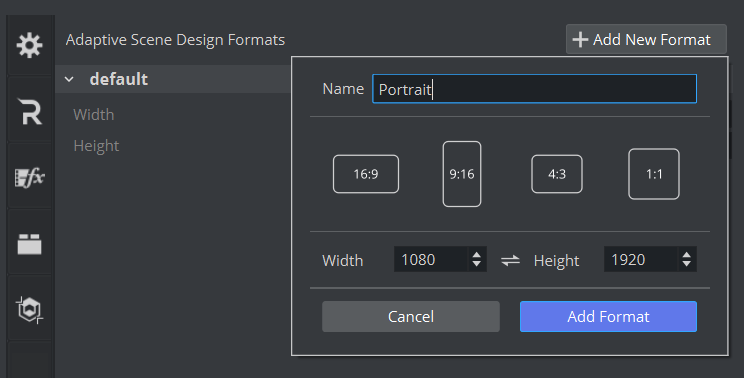Viewport: 744px width, 378px height.
Task: Decrease the Height value with down arrow
Action: click(687, 264)
